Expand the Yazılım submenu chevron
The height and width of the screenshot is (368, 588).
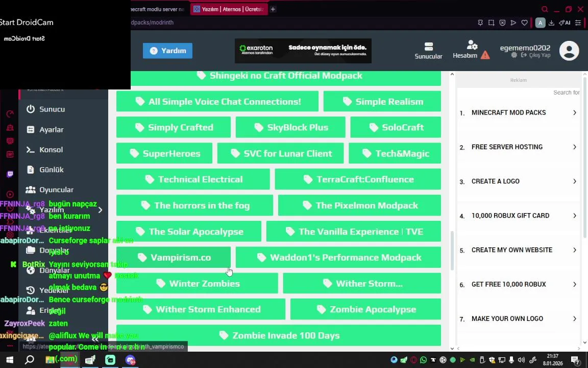point(100,210)
